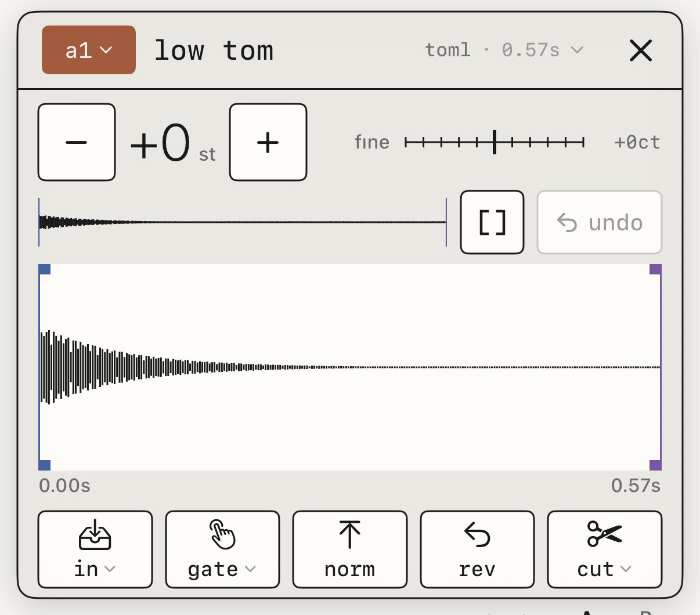
Task: Click the plus semitone button
Action: [268, 142]
